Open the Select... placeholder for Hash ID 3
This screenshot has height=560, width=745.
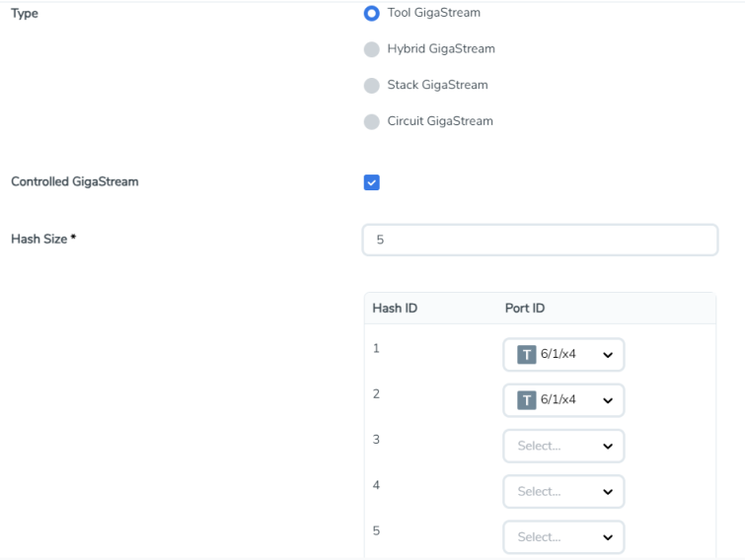coord(540,446)
